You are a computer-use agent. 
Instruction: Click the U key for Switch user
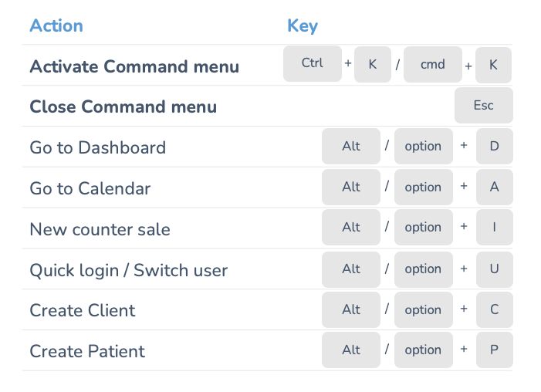coord(494,269)
